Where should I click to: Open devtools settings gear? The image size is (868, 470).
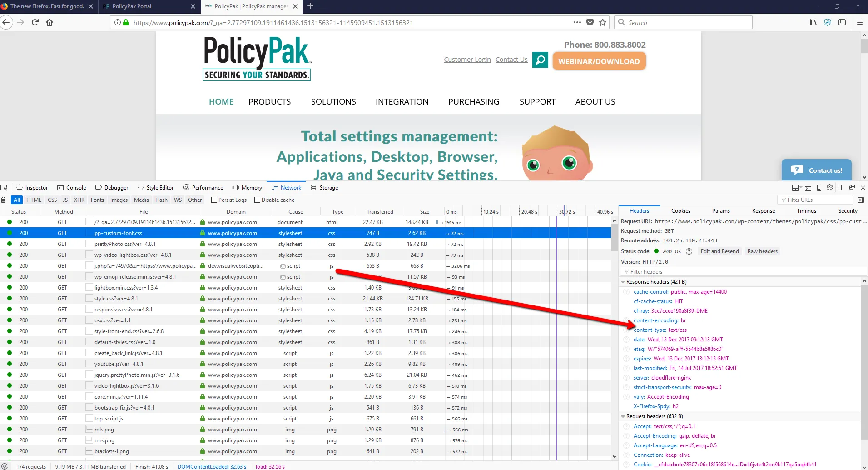click(829, 188)
